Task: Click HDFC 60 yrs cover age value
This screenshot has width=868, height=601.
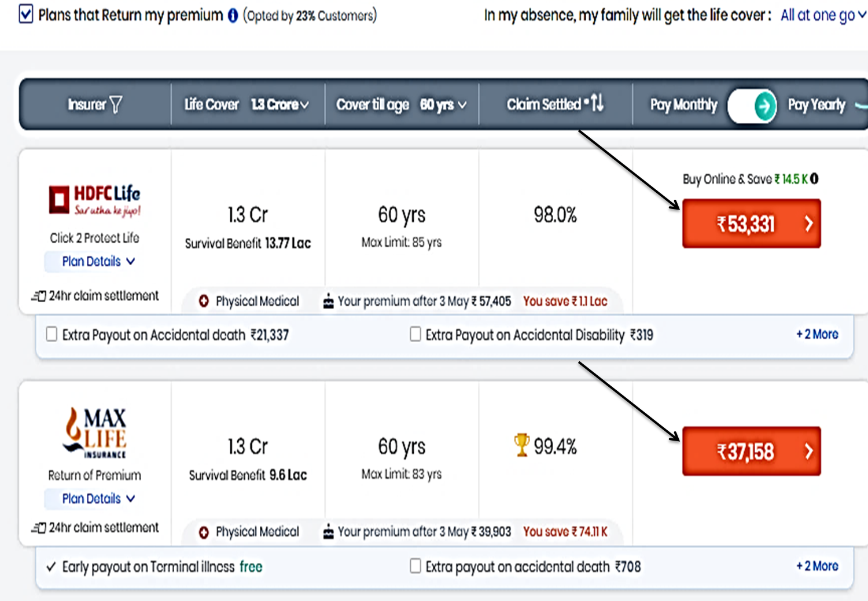Action: pyautogui.click(x=402, y=215)
